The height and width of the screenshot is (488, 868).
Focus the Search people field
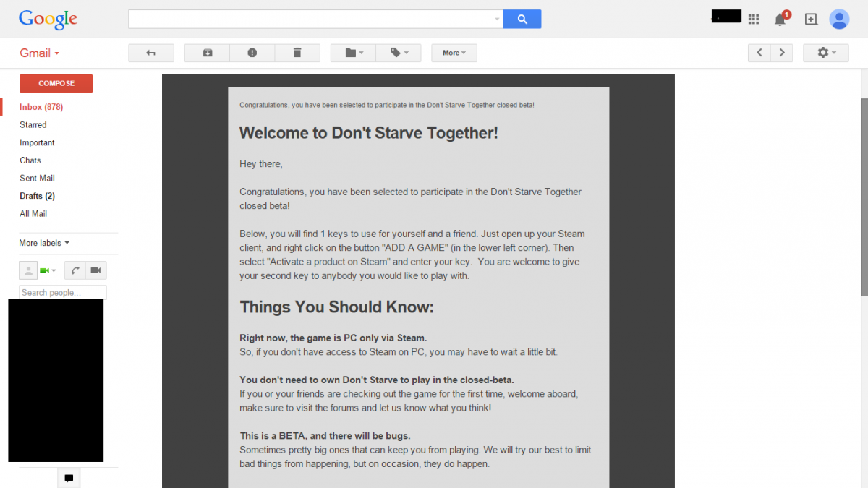point(63,293)
